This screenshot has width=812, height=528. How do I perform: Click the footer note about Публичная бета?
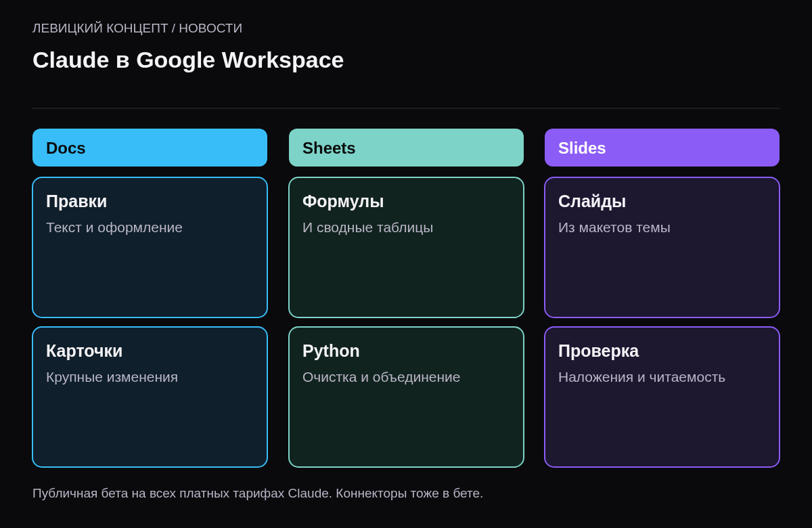pyautogui.click(x=258, y=493)
